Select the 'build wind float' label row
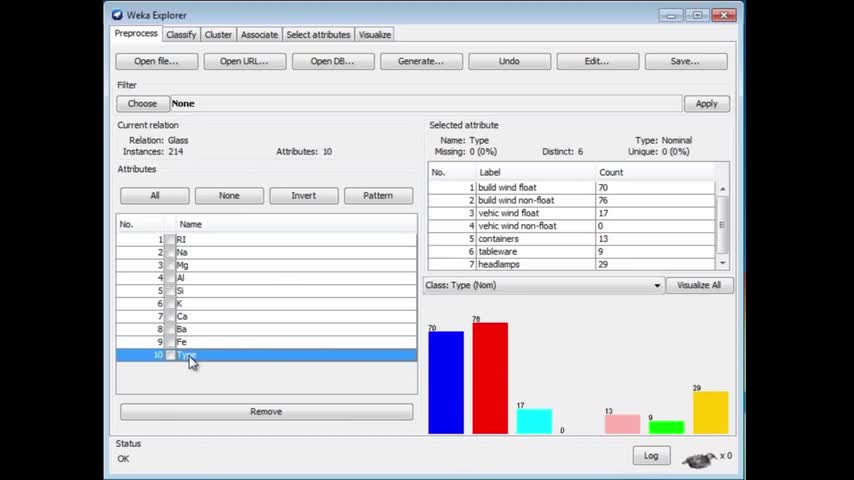854x480 pixels. 571,187
